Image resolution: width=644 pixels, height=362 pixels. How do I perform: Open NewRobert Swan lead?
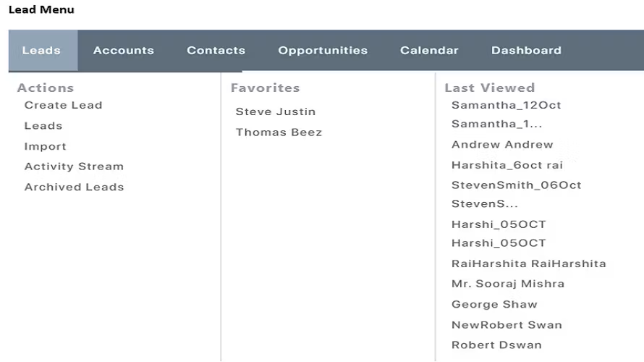(x=507, y=325)
